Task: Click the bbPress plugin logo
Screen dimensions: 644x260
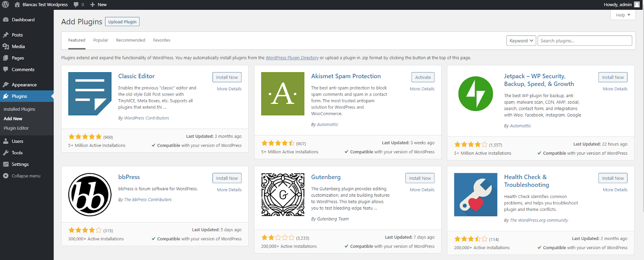Action: pyautogui.click(x=90, y=195)
